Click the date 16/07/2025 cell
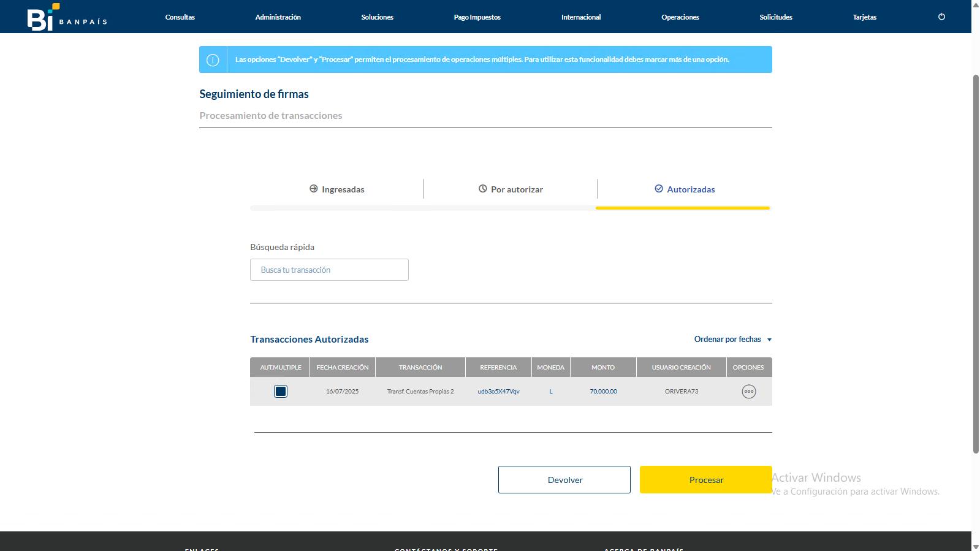 click(x=343, y=392)
